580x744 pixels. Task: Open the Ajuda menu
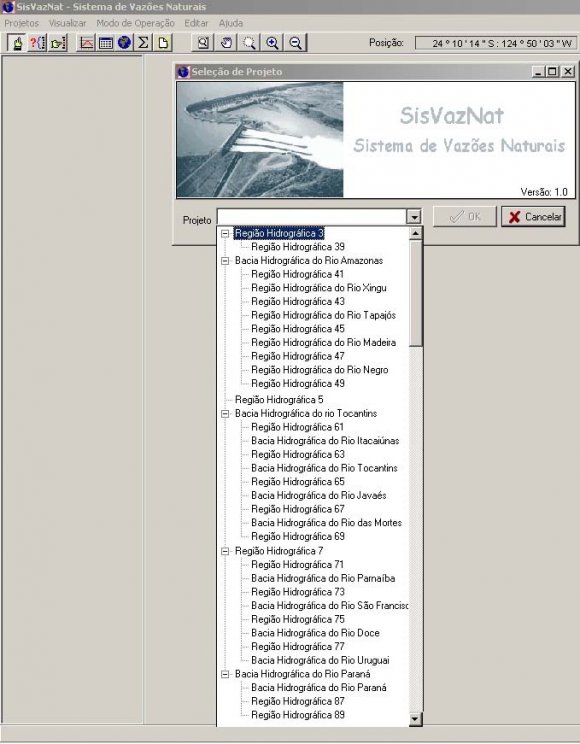[231, 23]
